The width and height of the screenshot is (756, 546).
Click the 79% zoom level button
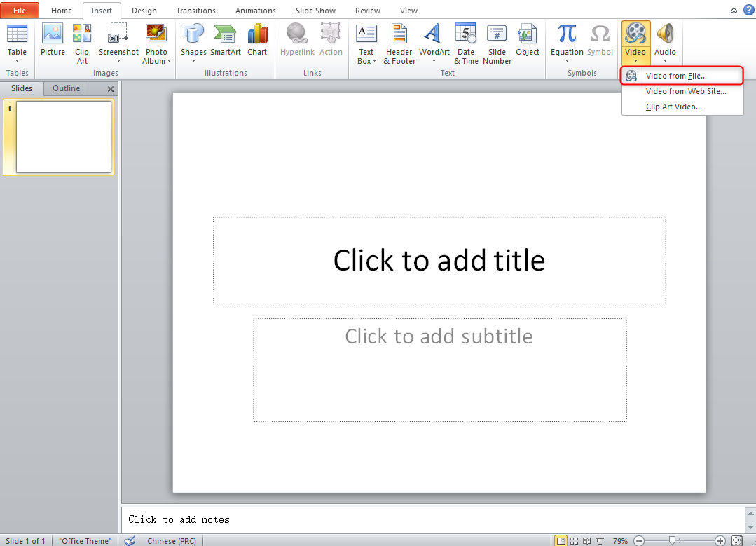[620, 540]
